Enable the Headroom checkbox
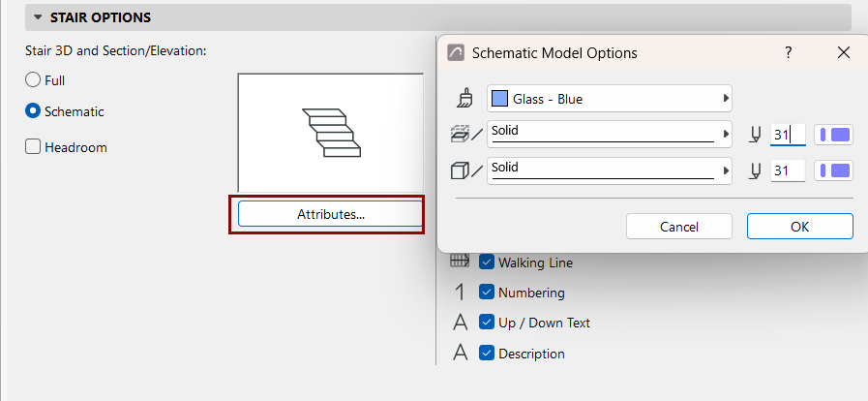 tap(33, 147)
